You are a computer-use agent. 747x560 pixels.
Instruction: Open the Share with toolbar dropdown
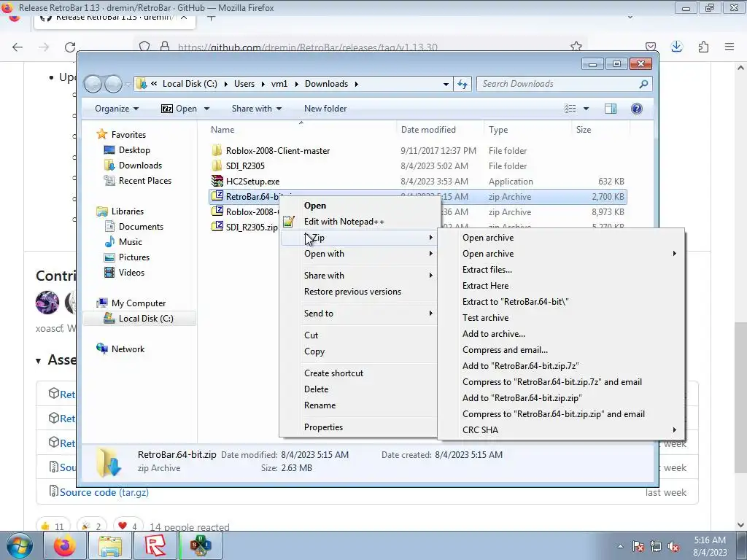coord(256,109)
